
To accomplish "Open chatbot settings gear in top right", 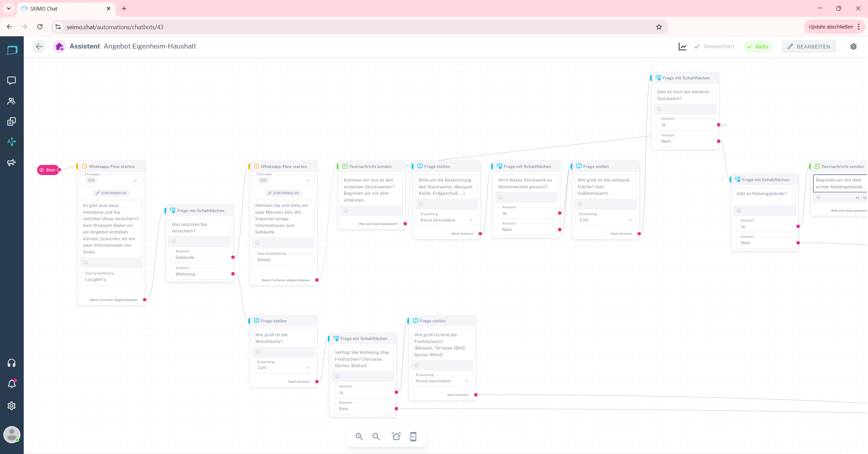I will (853, 46).
